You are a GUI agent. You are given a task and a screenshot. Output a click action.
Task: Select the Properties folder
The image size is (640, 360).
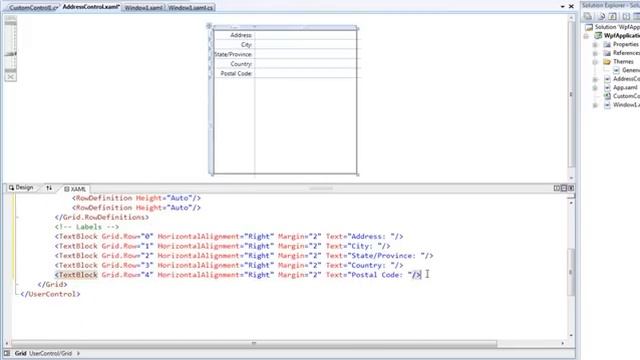pos(625,44)
